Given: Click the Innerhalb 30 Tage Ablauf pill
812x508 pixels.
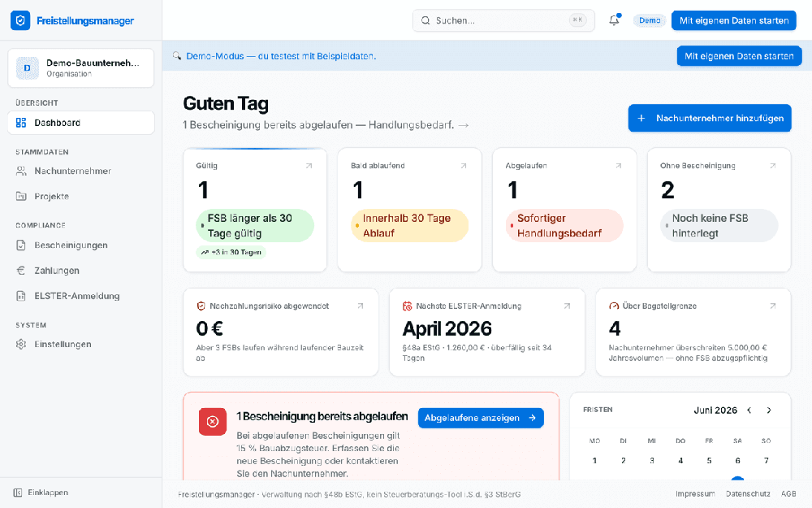Looking at the screenshot, I should (409, 225).
